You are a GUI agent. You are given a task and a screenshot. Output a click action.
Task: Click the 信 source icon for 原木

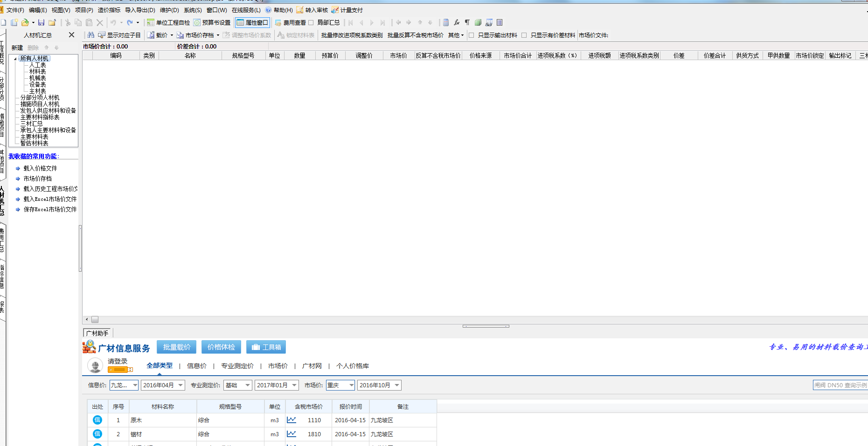click(97, 420)
